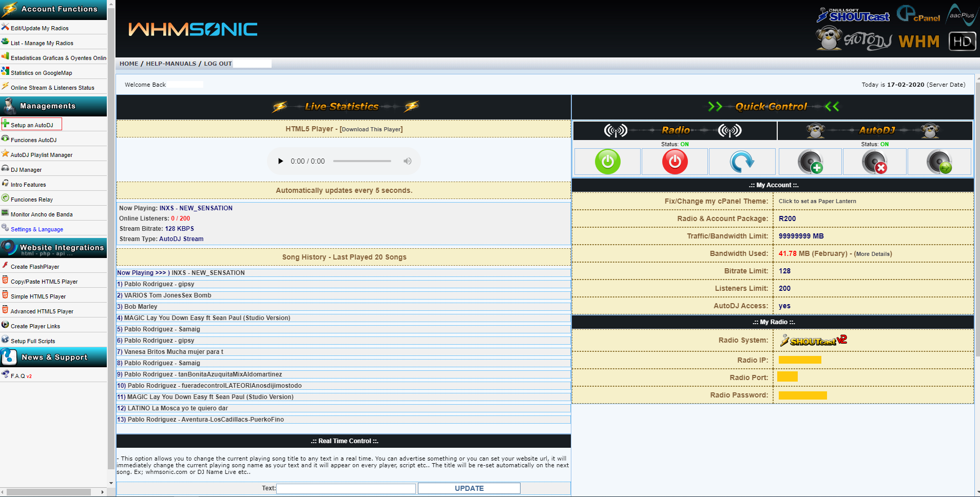The width and height of the screenshot is (980, 497).
Task: Click the aacPlus logo in header
Action: click(x=960, y=14)
